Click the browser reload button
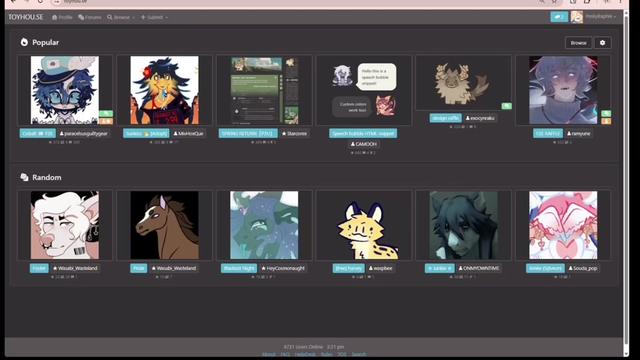The width and height of the screenshot is (640, 360). (40, 2)
